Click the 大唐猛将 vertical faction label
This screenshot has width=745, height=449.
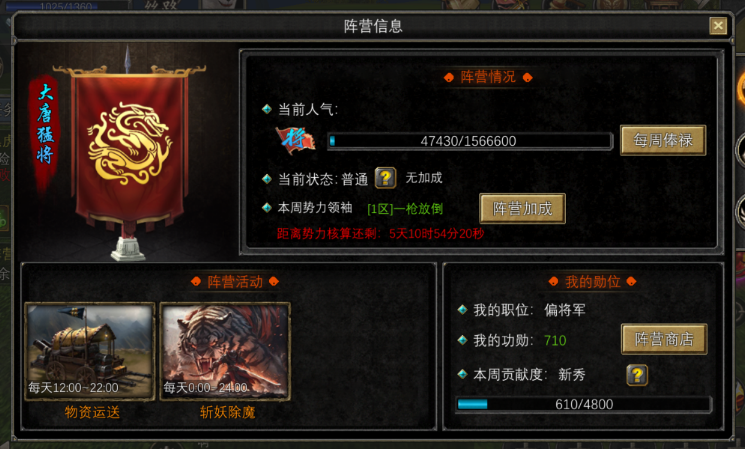click(45, 124)
